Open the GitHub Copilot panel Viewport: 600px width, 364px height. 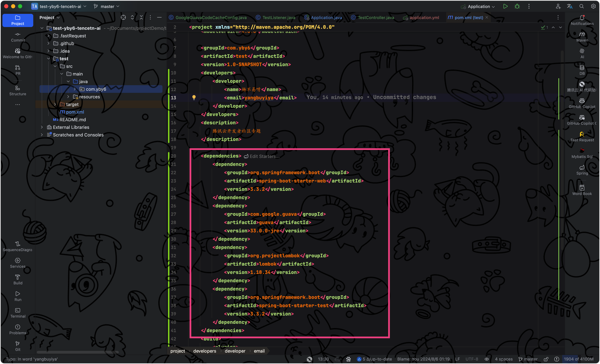tap(582, 104)
